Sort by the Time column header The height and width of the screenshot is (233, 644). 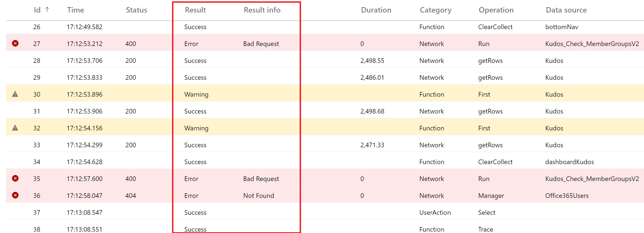pos(76,10)
